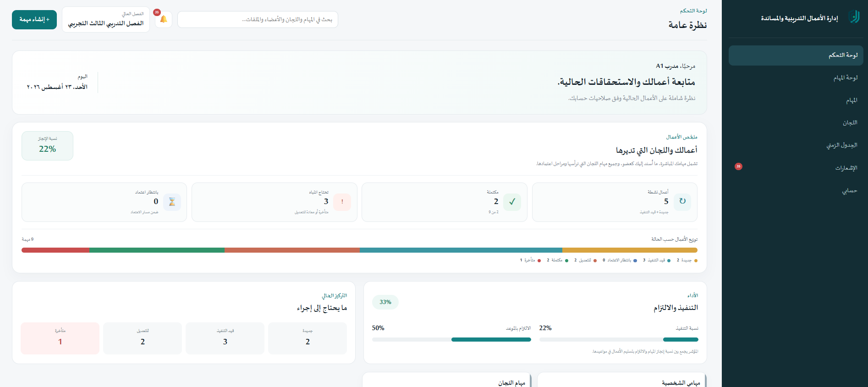Click the yellow legend dot for جديدة
The image size is (868, 387).
[696, 260]
